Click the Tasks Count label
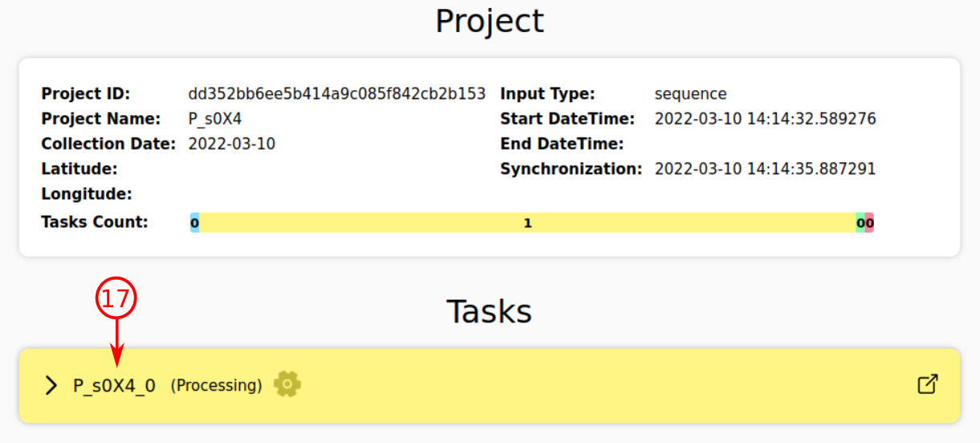This screenshot has width=980, height=443. (x=95, y=222)
